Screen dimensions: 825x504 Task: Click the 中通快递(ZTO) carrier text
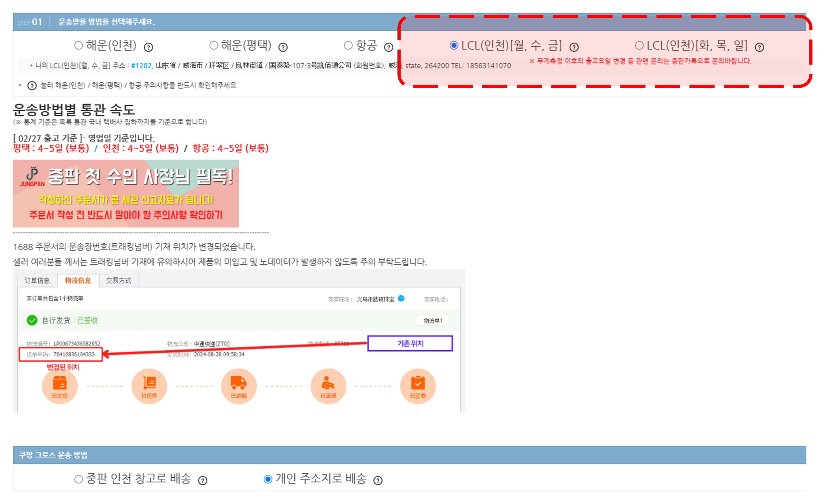212,343
